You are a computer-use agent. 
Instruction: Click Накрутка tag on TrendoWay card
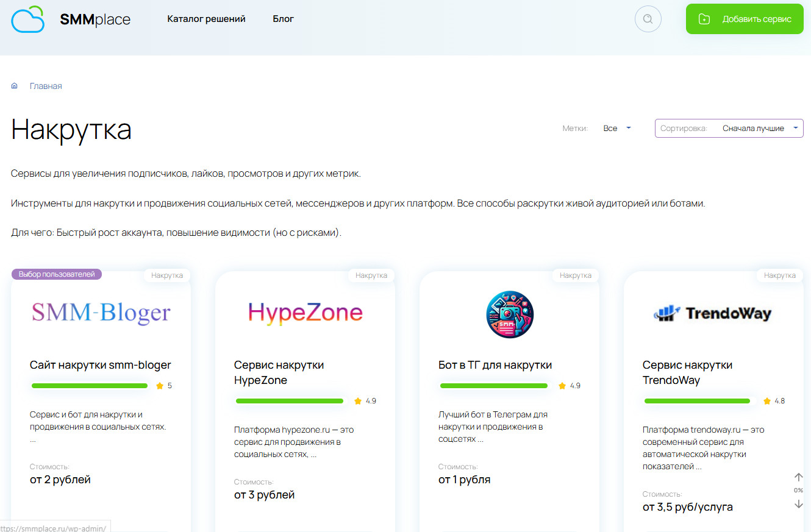780,275
